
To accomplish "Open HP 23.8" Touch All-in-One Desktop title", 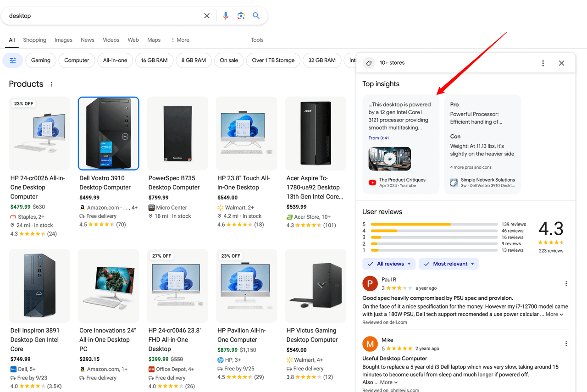I will pyautogui.click(x=244, y=183).
